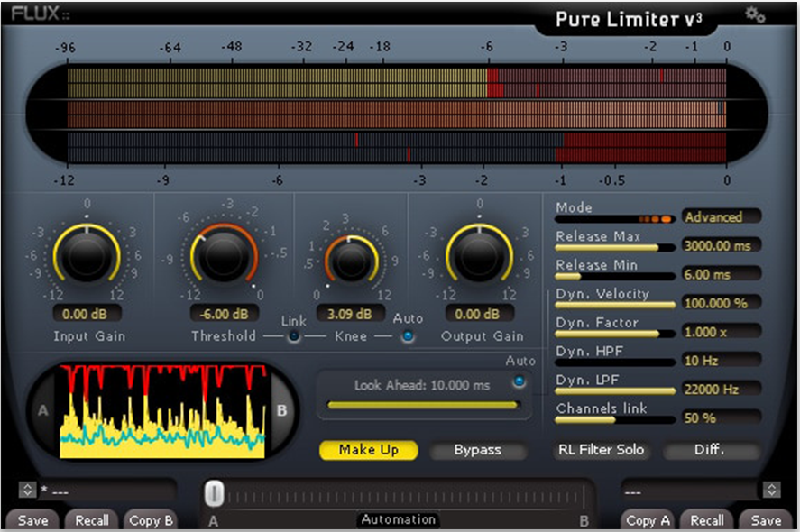800x532 pixels.
Task: Open the settings gear menu
Action: tap(753, 15)
